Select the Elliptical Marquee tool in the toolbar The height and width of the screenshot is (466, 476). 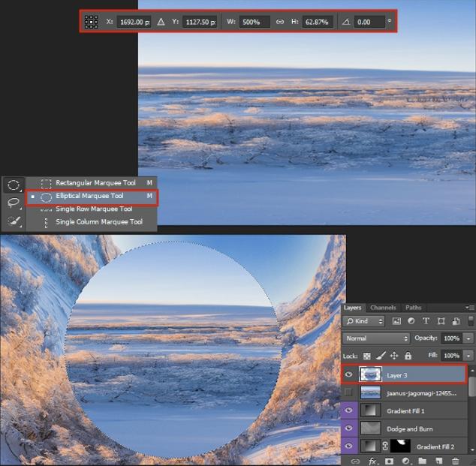pyautogui.click(x=13, y=185)
